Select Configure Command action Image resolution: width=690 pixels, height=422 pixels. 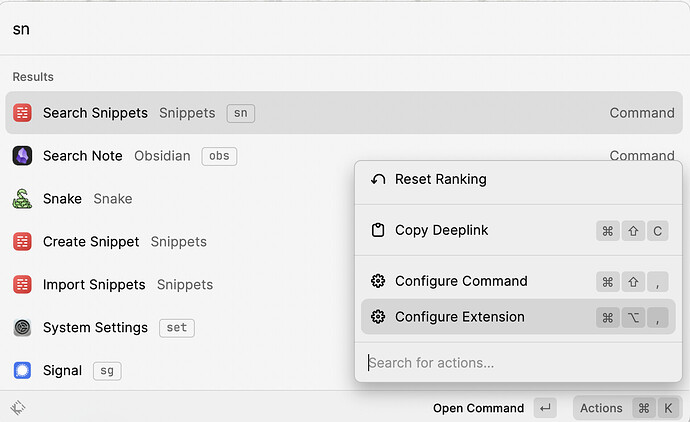point(518,281)
